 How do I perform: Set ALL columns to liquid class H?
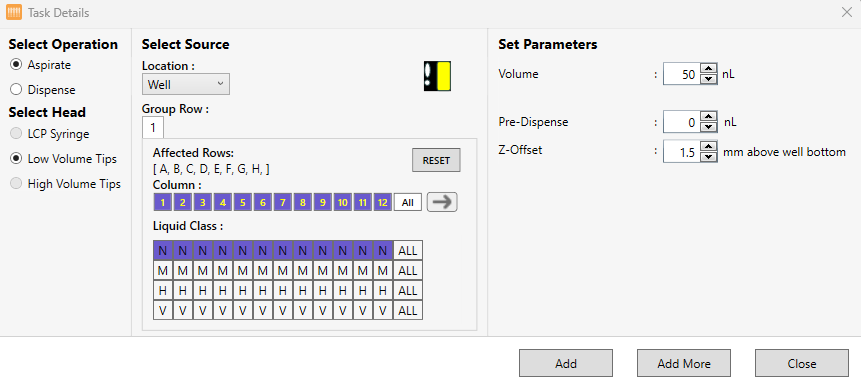tap(407, 290)
